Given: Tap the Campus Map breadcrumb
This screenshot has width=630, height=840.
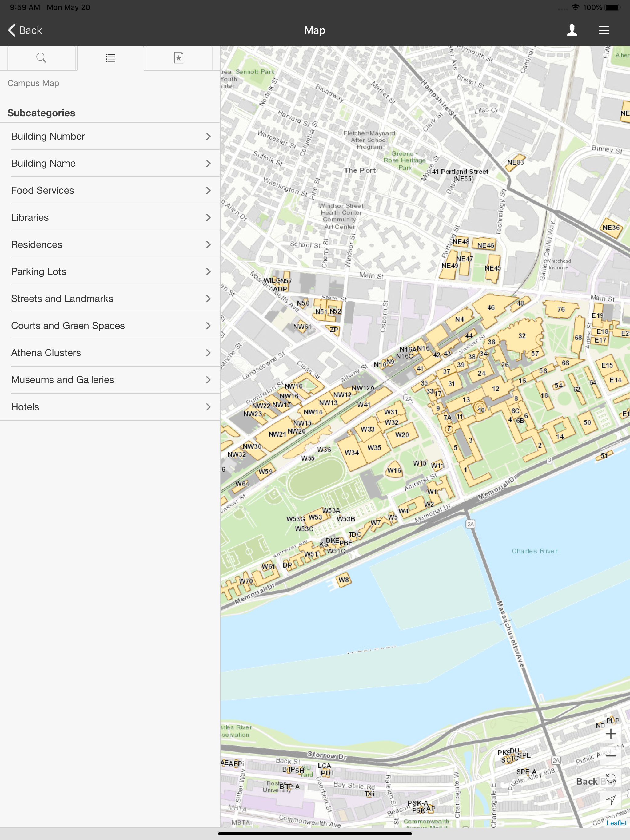Looking at the screenshot, I should pos(34,83).
